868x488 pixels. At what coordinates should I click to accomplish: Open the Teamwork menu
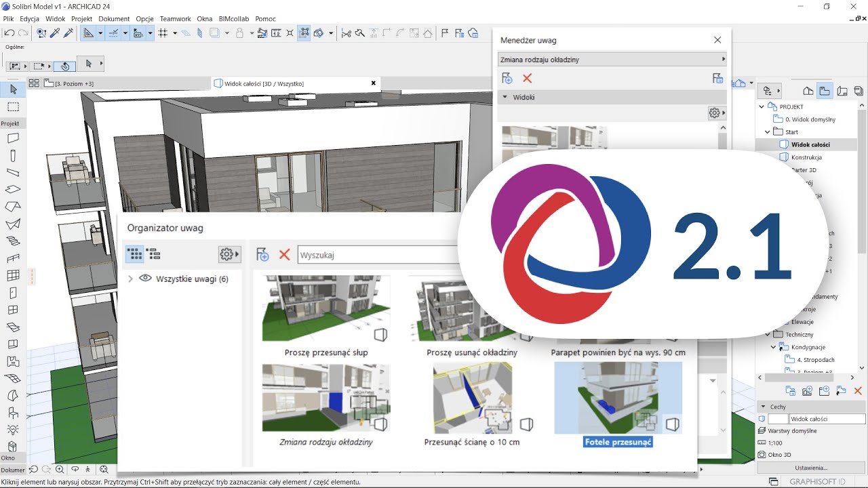point(175,18)
